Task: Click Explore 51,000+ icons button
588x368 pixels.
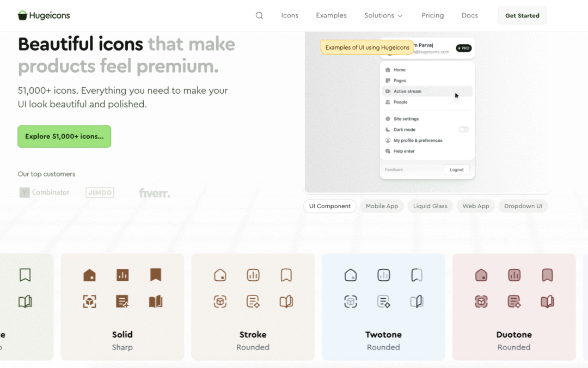Action: click(x=64, y=136)
